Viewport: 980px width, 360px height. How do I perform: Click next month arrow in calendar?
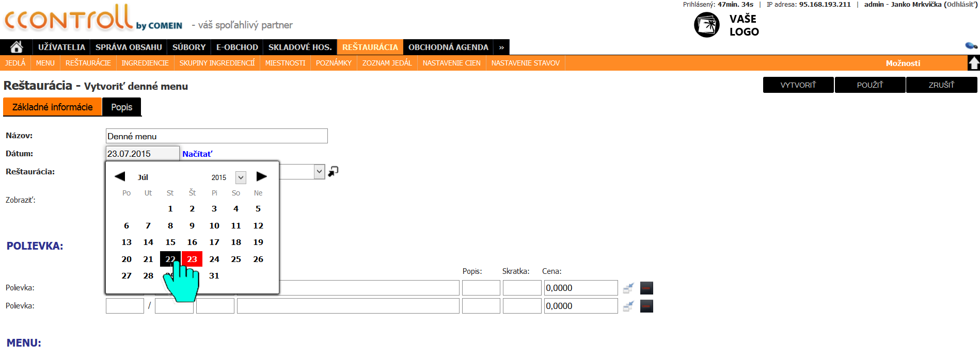tap(261, 176)
